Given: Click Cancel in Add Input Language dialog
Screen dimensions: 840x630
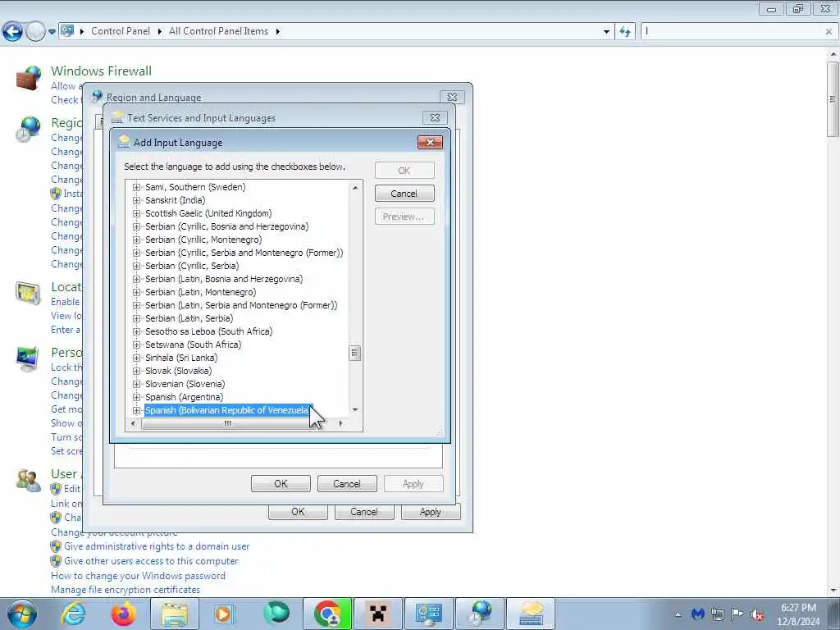Looking at the screenshot, I should coord(404,194).
